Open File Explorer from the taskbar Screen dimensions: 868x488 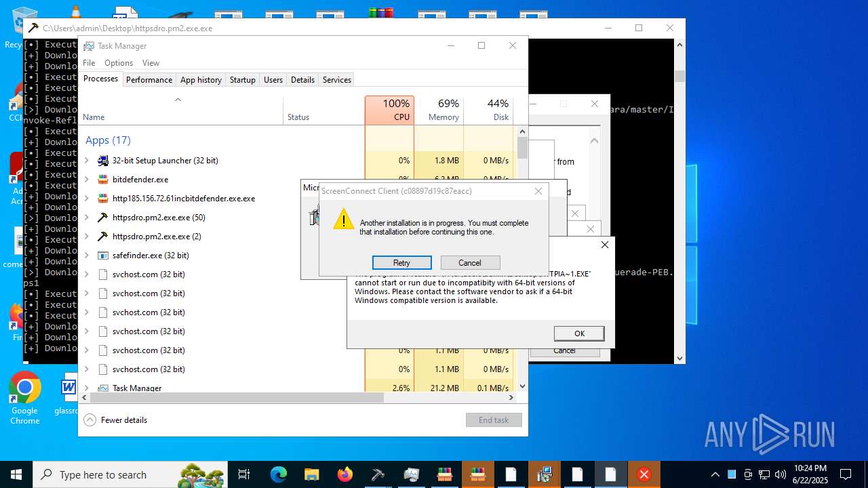(311, 474)
